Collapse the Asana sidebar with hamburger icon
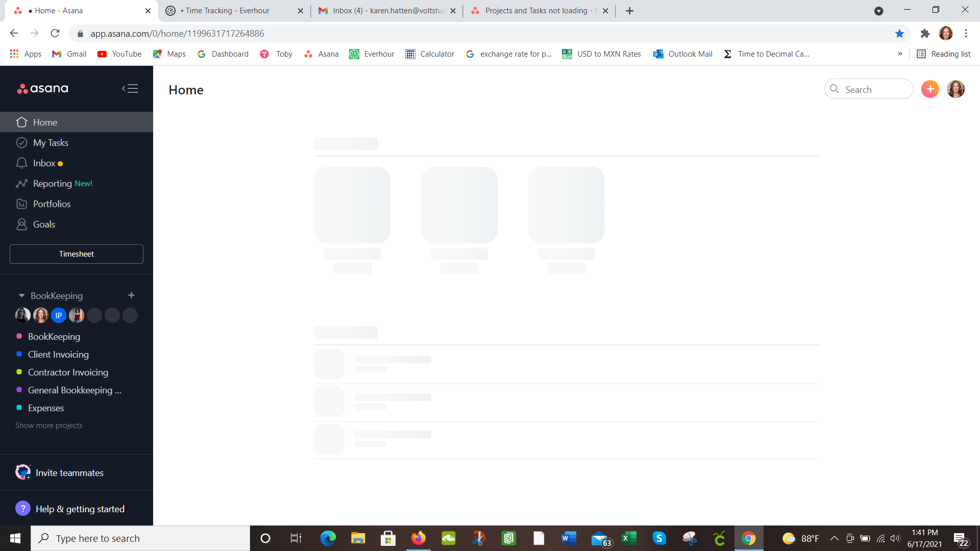The width and height of the screenshot is (980, 551). (130, 89)
